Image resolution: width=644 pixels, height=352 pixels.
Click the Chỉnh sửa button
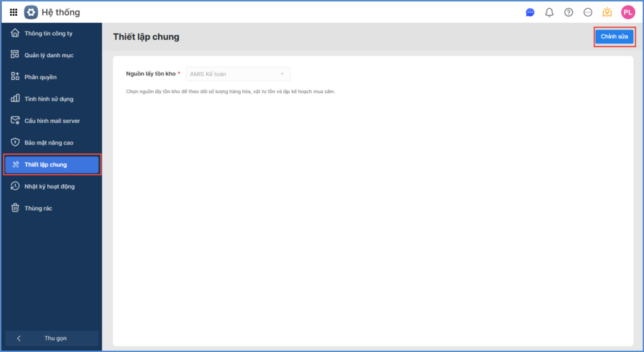tap(614, 36)
